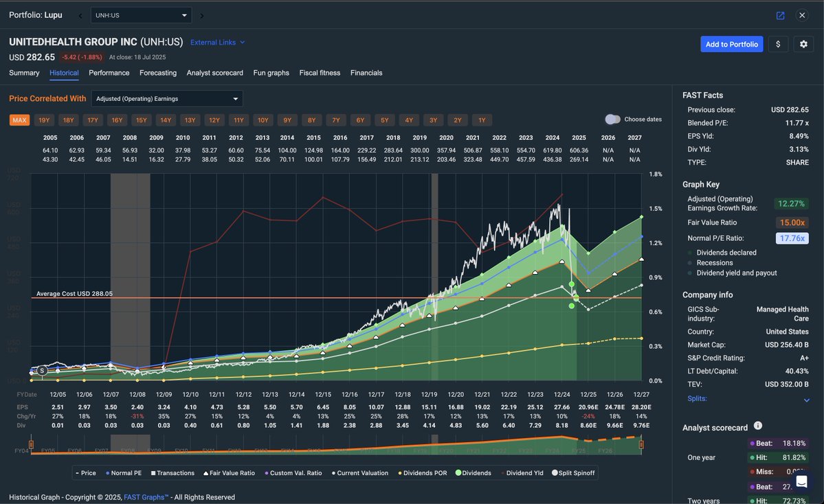
Task: Go to next ticker arrow
Action: 202,16
